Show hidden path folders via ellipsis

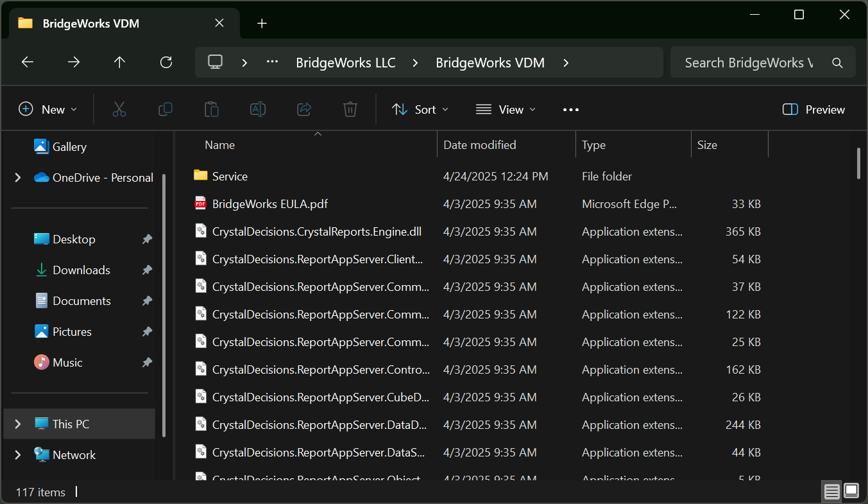point(273,62)
